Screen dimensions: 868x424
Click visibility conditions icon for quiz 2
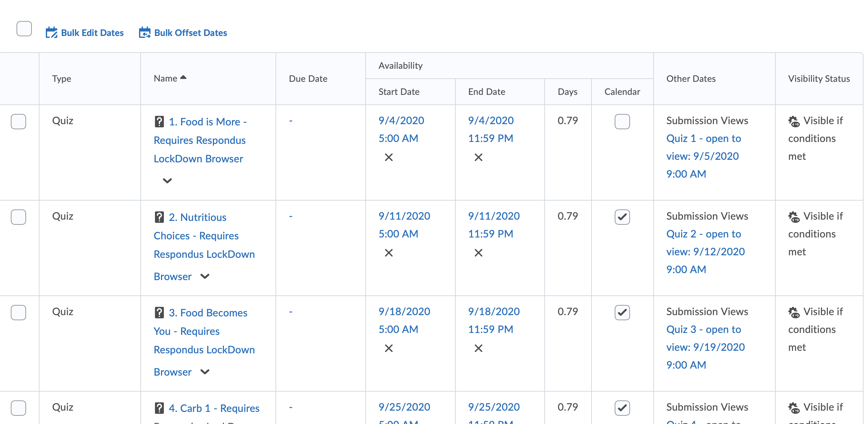pyautogui.click(x=794, y=217)
